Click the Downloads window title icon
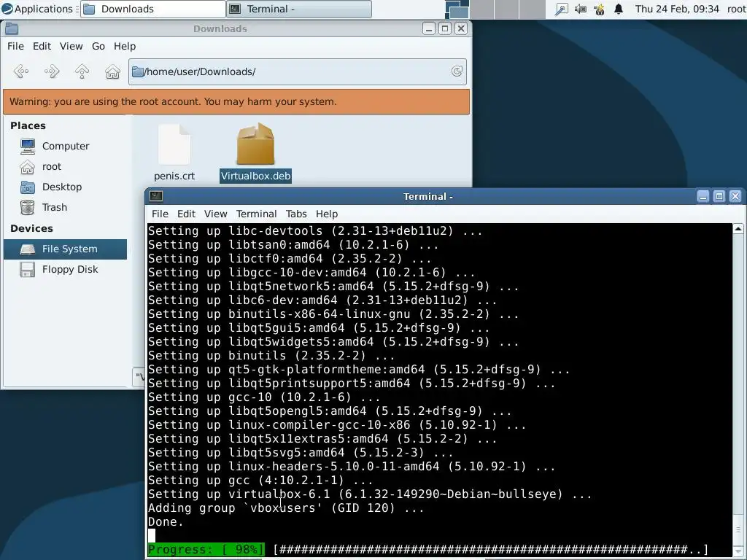The image size is (747, 560). point(12,28)
